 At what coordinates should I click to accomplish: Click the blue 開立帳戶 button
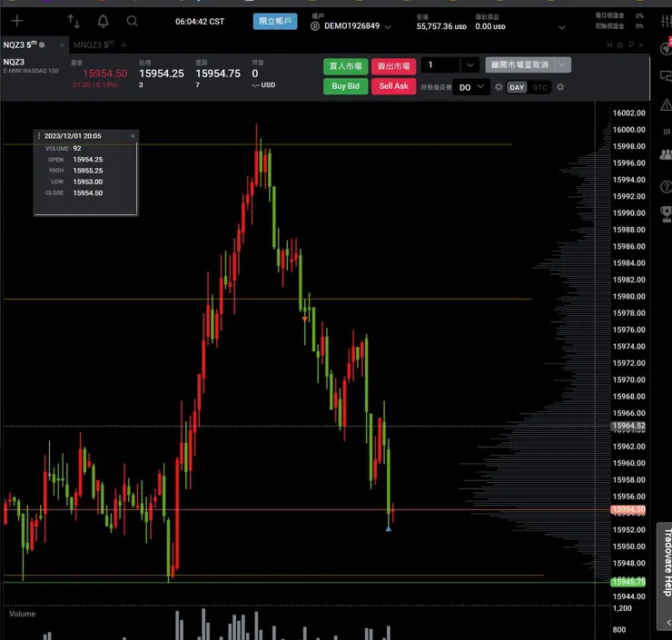[275, 21]
